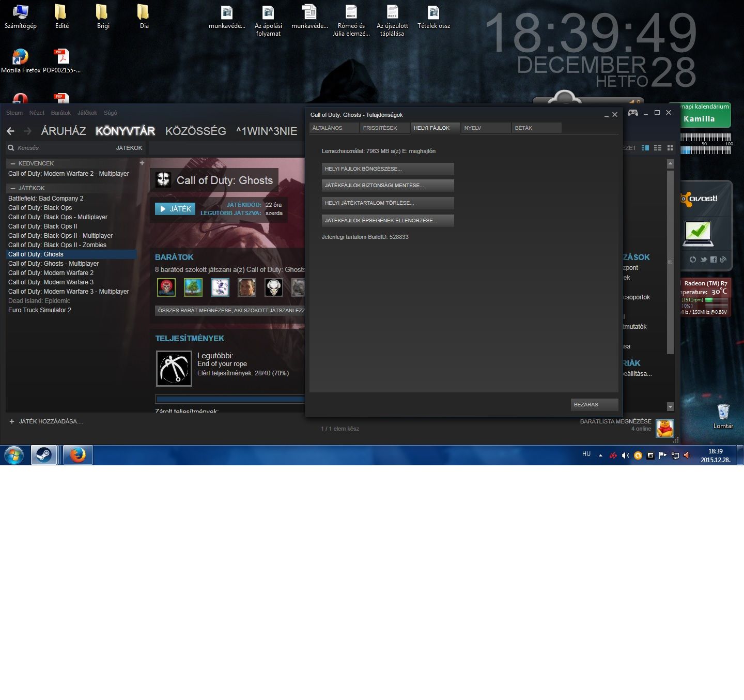Go forward using Steam's forward arrow
Screen dimensions: 744x700
pyautogui.click(x=28, y=131)
